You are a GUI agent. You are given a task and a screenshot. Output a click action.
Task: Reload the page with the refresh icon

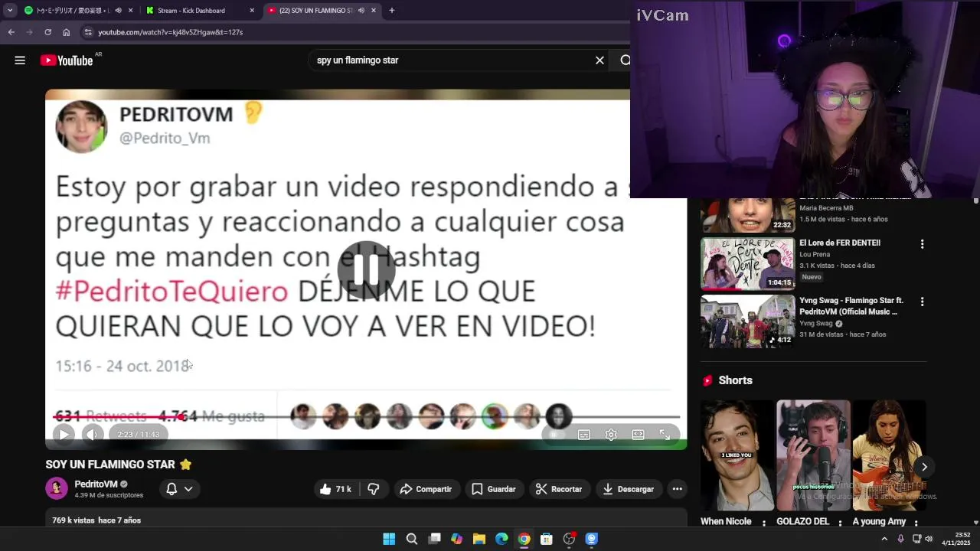47,32
